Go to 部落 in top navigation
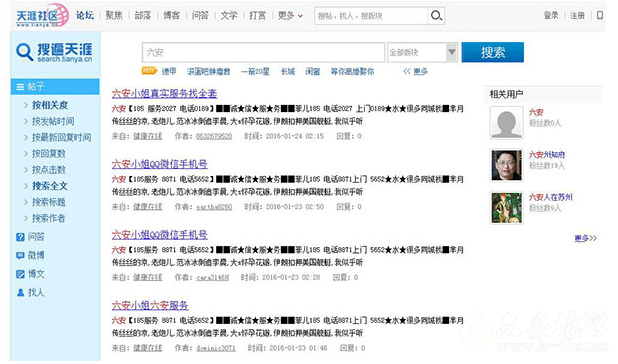The height and width of the screenshot is (364, 618). [x=143, y=16]
